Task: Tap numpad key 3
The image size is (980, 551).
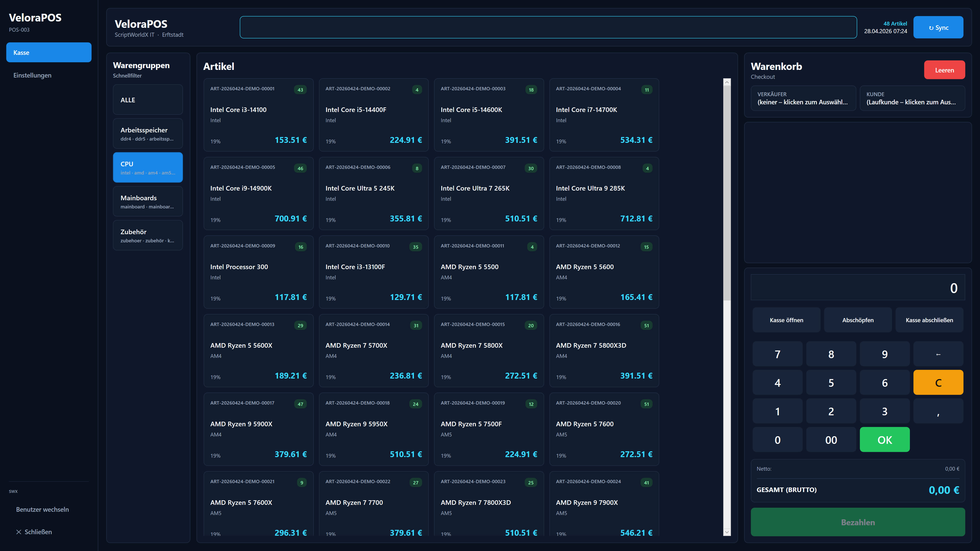Action: 885,411
